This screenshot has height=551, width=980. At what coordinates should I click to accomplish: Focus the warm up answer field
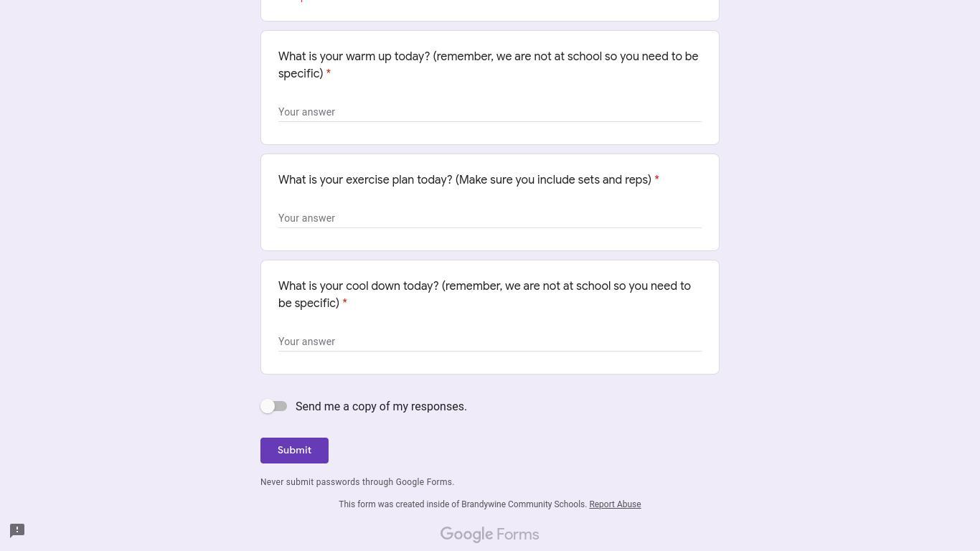[x=490, y=112]
